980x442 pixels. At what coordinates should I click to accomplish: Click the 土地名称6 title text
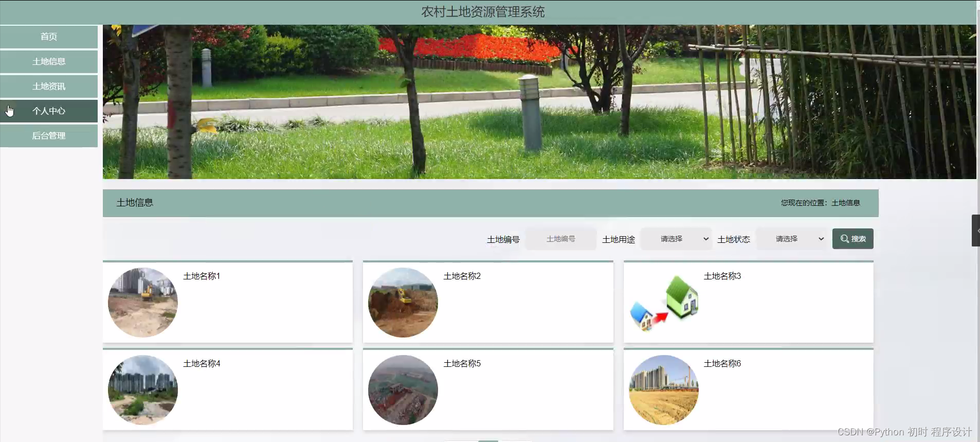tap(722, 364)
